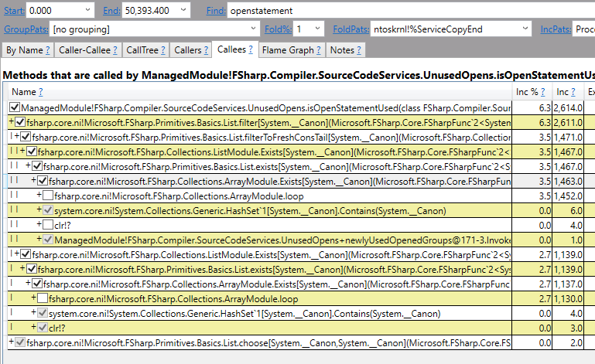Toggle checkbox on clr!? 4.0 row
Image resolution: width=595 pixels, height=364 pixels.
48,225
